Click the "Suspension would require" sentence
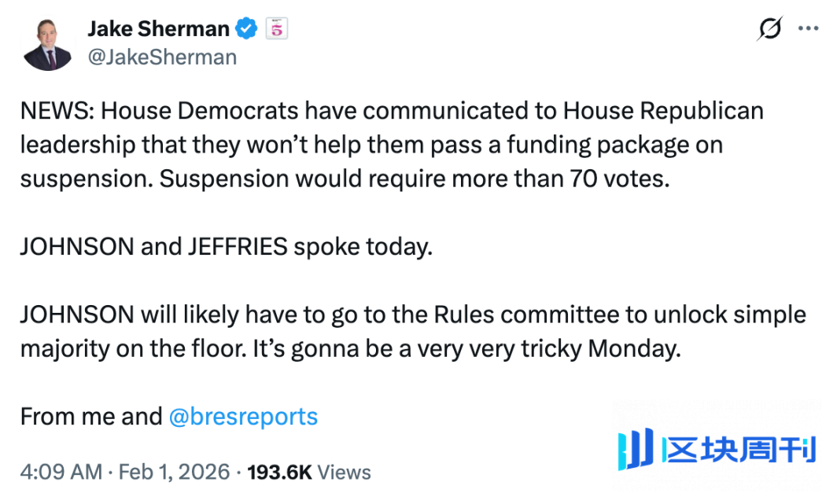Screen dimensions: 837x504 click(x=414, y=178)
